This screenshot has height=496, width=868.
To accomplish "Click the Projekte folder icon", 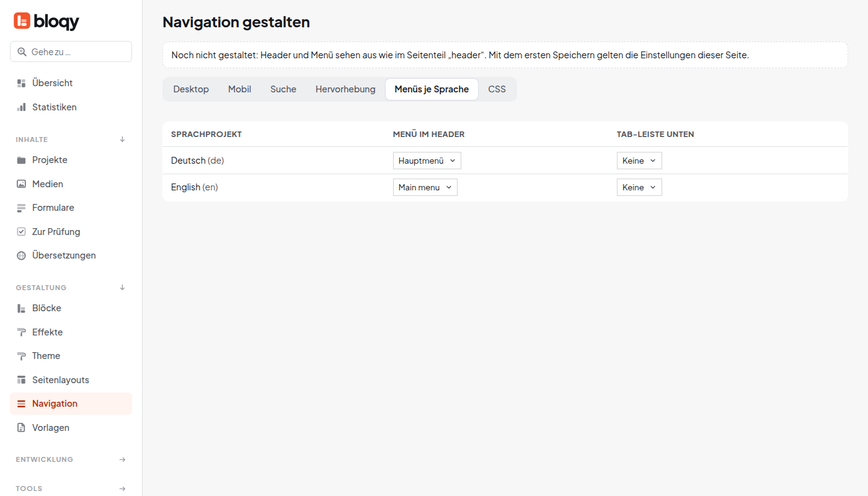I will coord(21,160).
